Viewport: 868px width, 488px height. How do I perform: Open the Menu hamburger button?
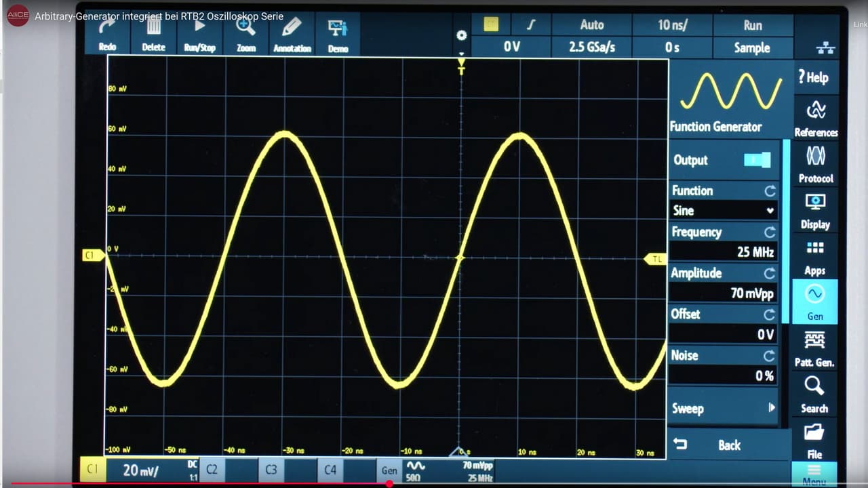point(814,474)
